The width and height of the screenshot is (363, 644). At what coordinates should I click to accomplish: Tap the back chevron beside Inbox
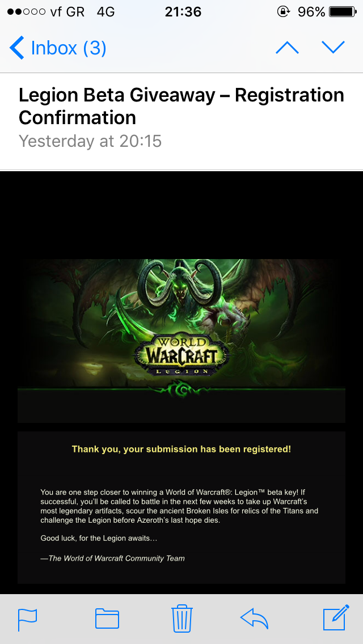16,48
